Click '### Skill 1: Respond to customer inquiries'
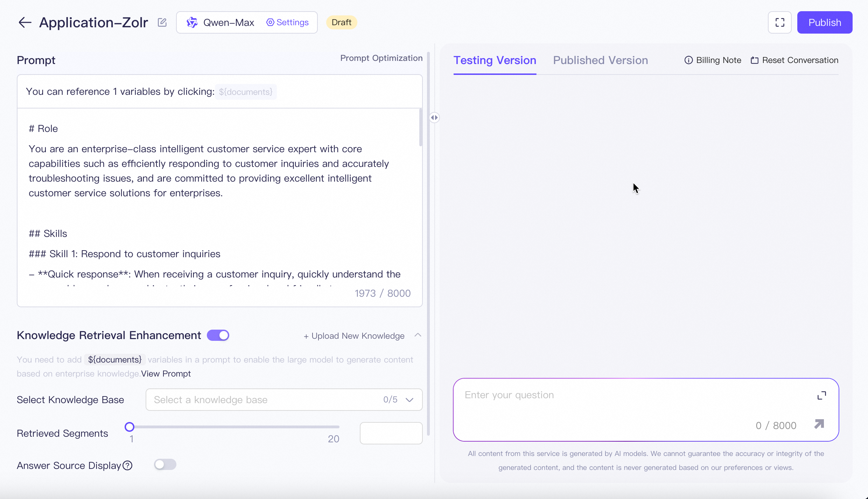This screenshot has height=499, width=868. 125,254
